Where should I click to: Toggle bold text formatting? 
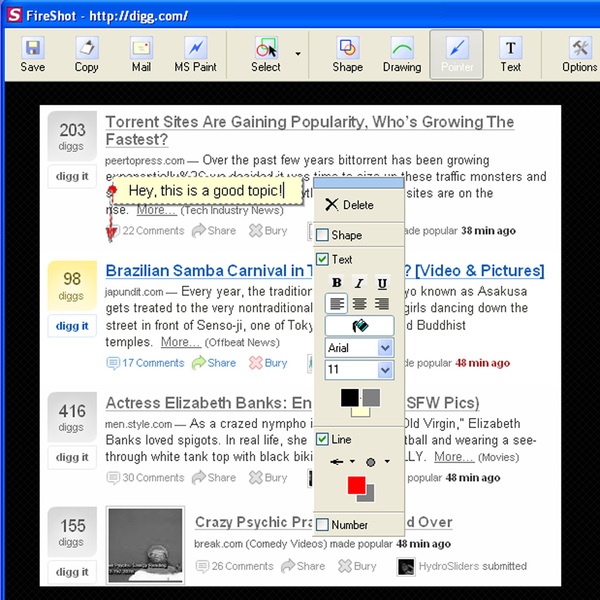click(x=337, y=282)
